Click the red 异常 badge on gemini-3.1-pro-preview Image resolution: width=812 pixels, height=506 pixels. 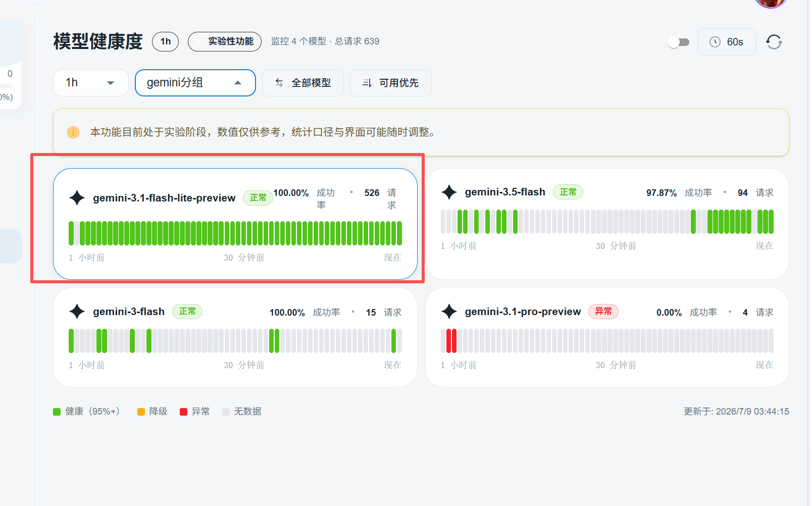coord(603,312)
